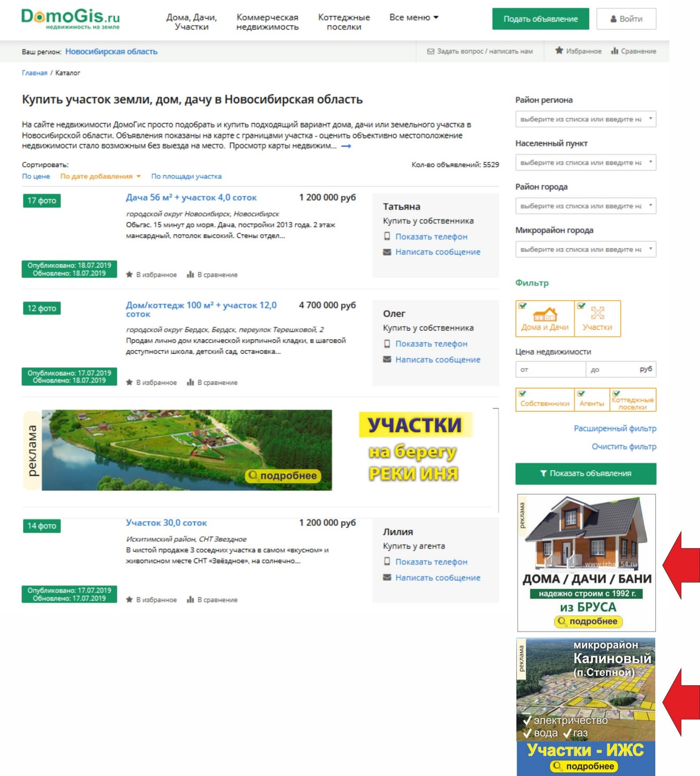Click the DomoGis.ru logo

point(70,19)
